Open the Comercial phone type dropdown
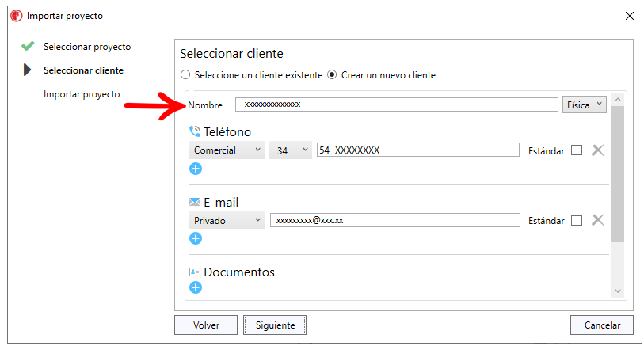 [x=227, y=150]
